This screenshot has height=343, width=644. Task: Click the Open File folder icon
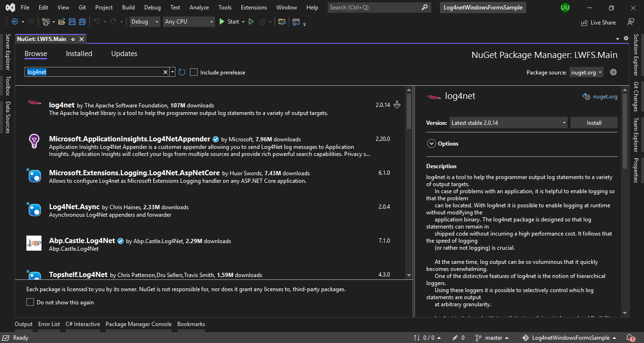pyautogui.click(x=62, y=22)
